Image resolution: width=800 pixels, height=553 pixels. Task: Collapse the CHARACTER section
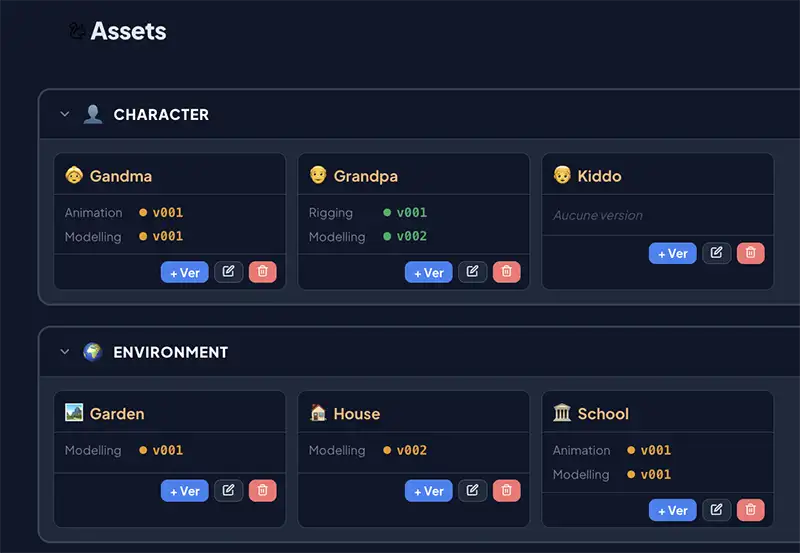click(65, 114)
